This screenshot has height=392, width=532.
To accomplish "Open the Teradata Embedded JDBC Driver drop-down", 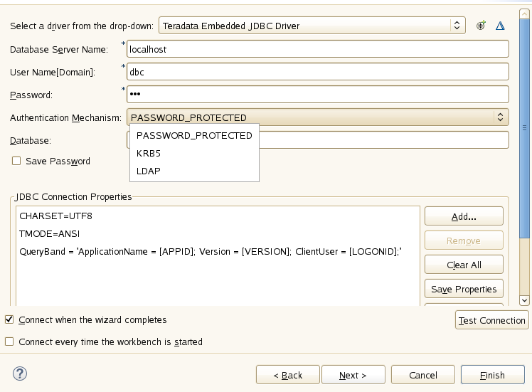I will (312, 26).
